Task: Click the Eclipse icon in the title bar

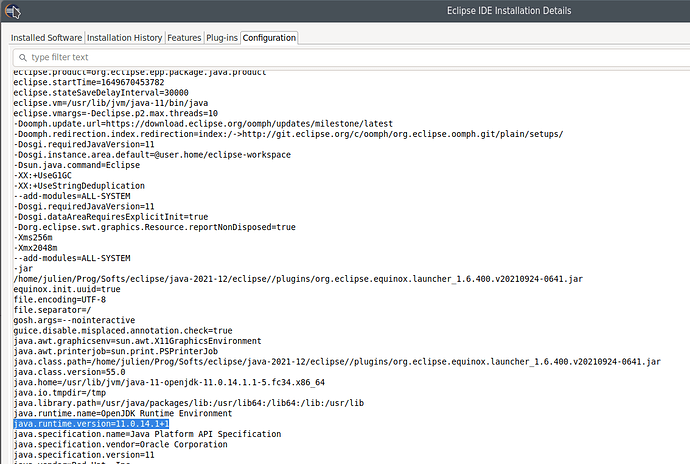Action: click(13, 11)
